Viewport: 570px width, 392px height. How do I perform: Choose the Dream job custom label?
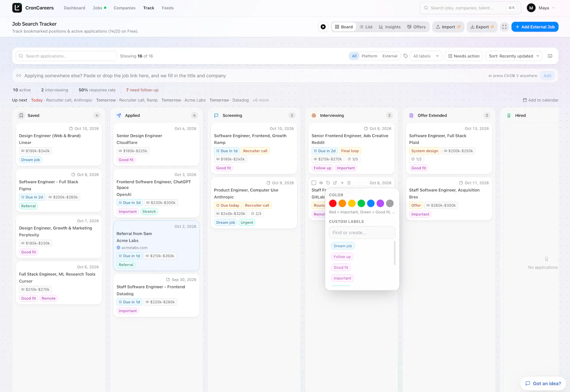click(343, 246)
